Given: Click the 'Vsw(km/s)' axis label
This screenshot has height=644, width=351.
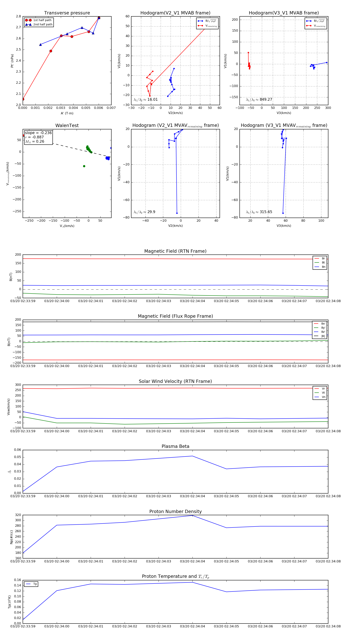Looking at the screenshot, I should tap(9, 407).
